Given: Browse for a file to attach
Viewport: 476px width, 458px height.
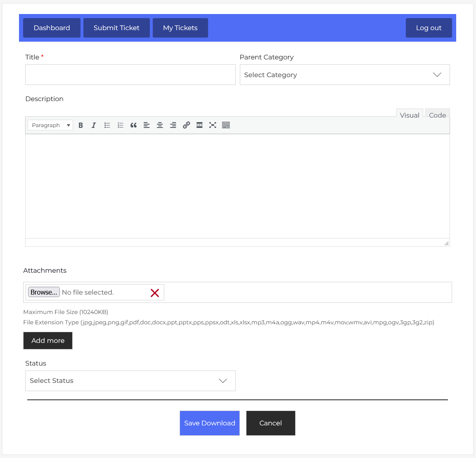Looking at the screenshot, I should pos(44,292).
